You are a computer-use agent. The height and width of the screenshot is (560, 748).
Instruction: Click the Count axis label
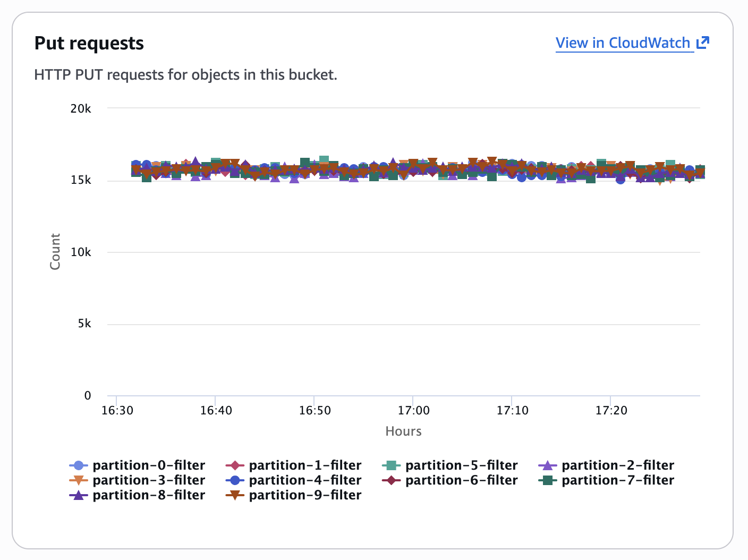coord(55,251)
